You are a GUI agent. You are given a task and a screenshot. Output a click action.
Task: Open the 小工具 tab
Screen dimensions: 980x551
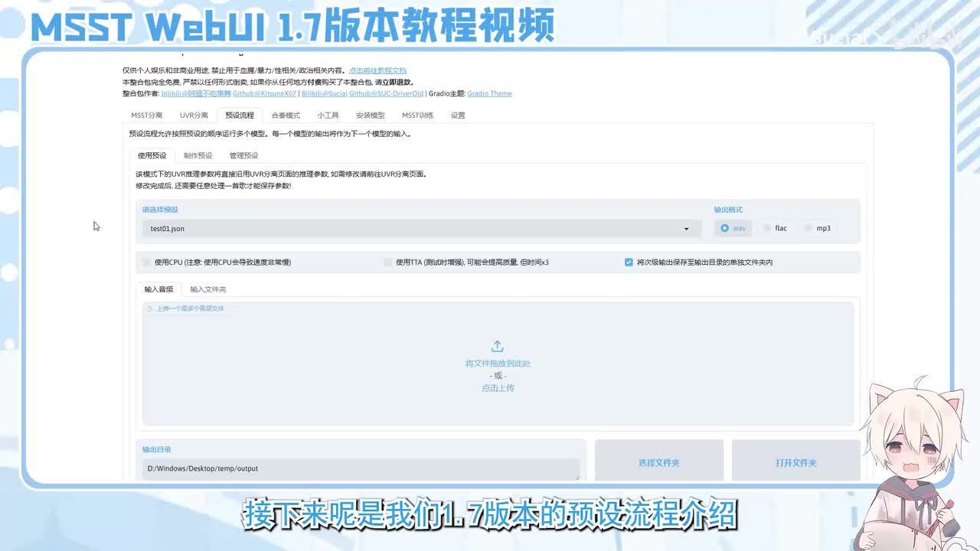[328, 116]
